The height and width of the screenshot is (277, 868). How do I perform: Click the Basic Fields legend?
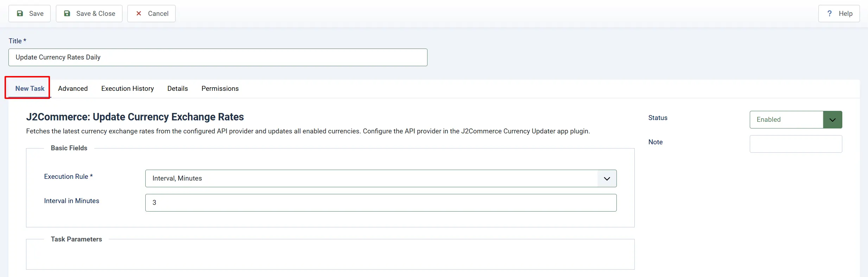pos(69,148)
